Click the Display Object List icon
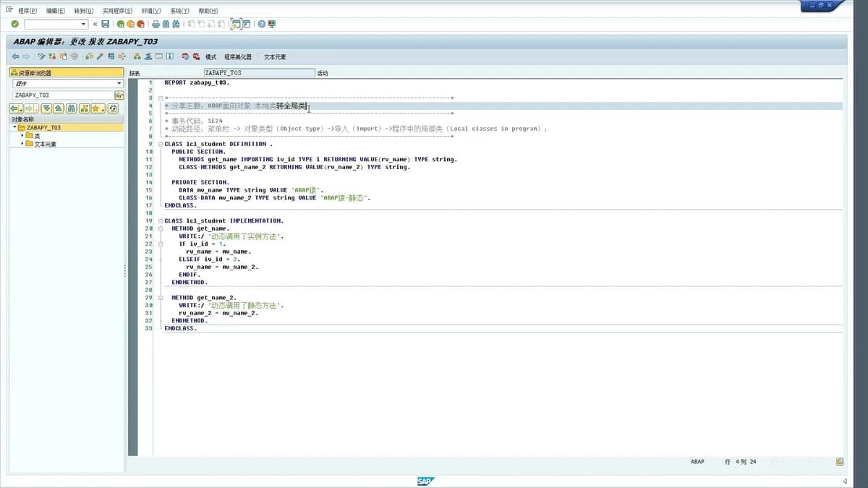Image resolution: width=868 pixels, height=488 pixels. point(137,56)
